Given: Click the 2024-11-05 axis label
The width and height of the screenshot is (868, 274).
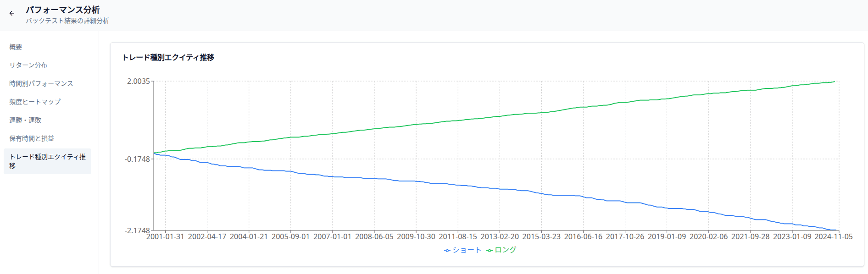Looking at the screenshot, I should click(x=834, y=237).
